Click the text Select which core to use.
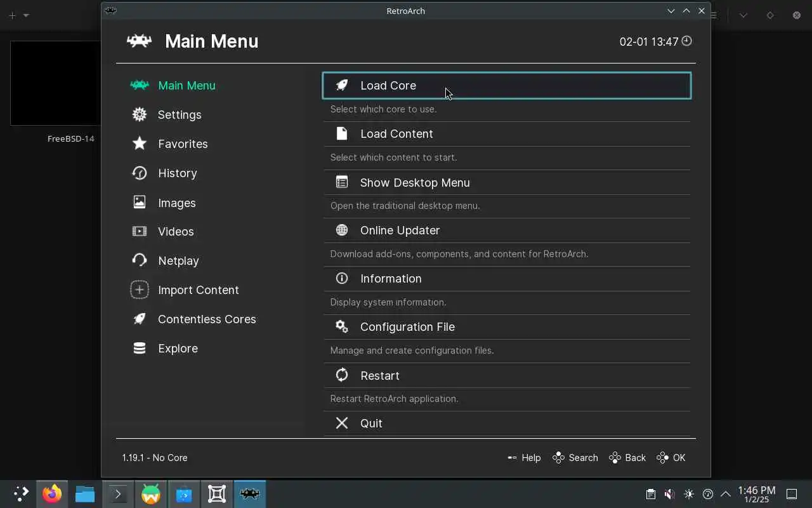Viewport: 812px width, 508px height. pos(383,109)
